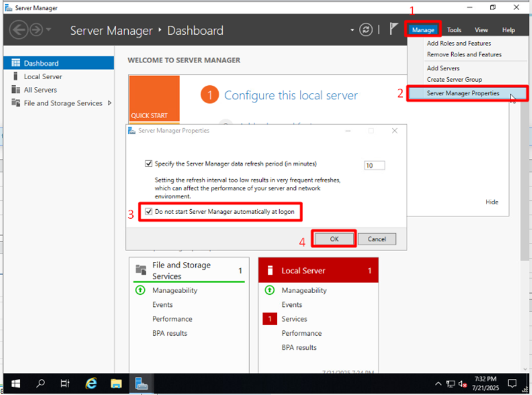Click the back navigation arrow
Image resolution: width=532 pixels, height=395 pixels.
18,30
